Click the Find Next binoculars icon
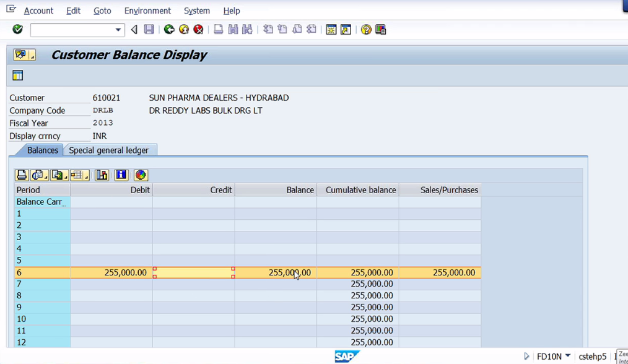628x364 pixels. pos(247,30)
